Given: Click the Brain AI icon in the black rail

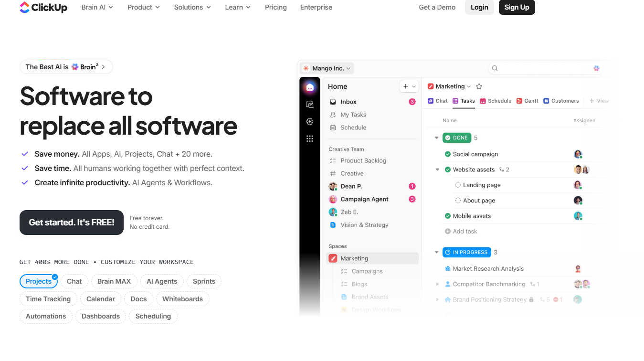Looking at the screenshot, I should tap(310, 121).
